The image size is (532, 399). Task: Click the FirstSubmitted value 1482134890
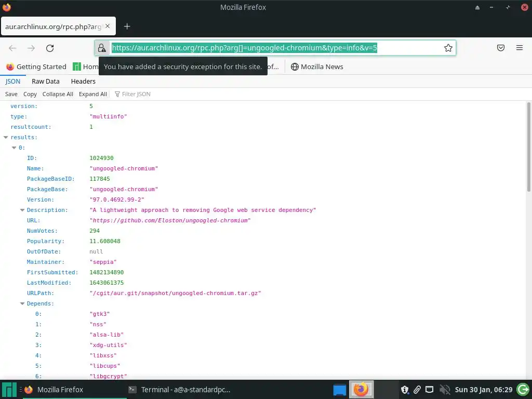[x=107, y=272]
